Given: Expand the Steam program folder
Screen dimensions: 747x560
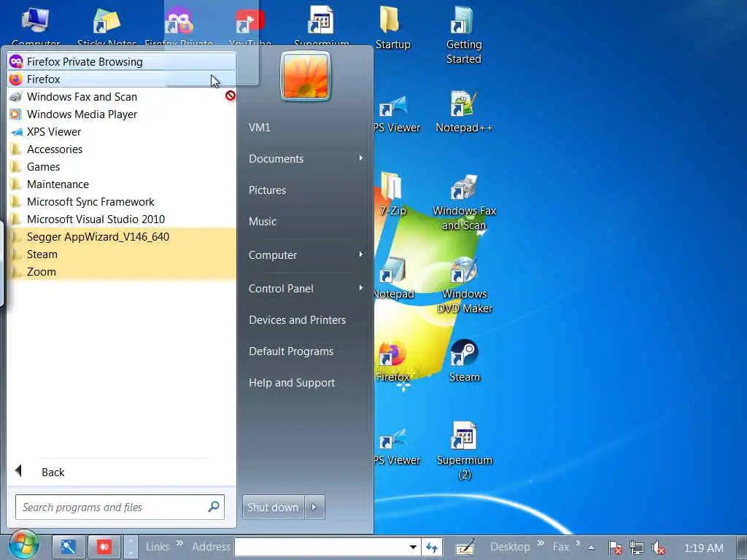Looking at the screenshot, I should coord(122,254).
